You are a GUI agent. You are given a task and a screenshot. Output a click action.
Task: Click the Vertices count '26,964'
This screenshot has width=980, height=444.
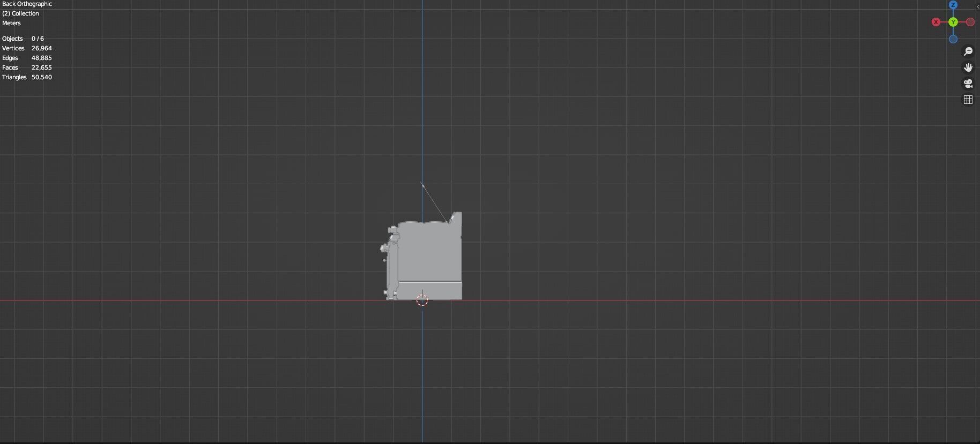coord(41,48)
